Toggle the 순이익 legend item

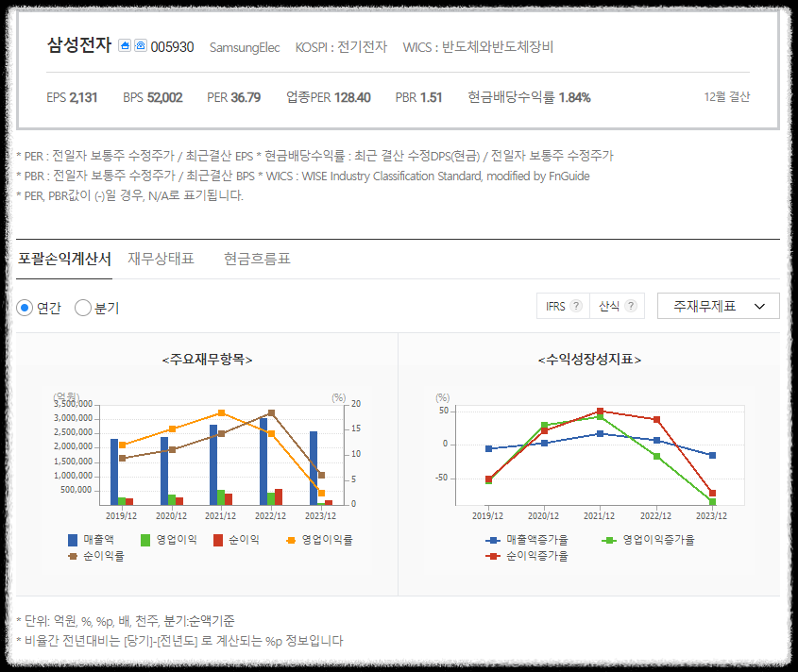tap(236, 540)
